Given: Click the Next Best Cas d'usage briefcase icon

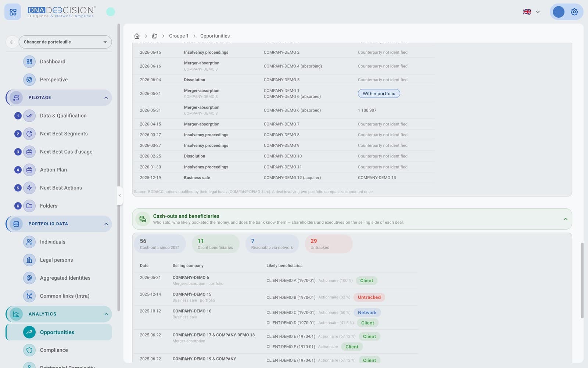Looking at the screenshot, I should (29, 152).
